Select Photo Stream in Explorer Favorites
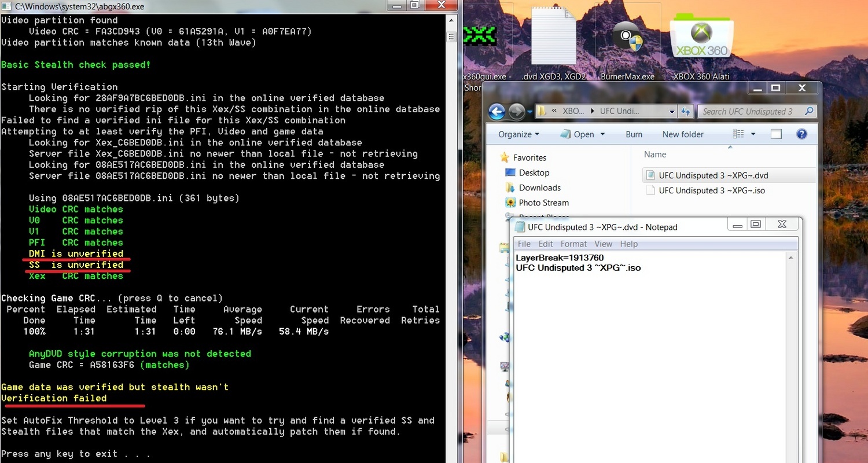The width and height of the screenshot is (868, 463). 543,203
